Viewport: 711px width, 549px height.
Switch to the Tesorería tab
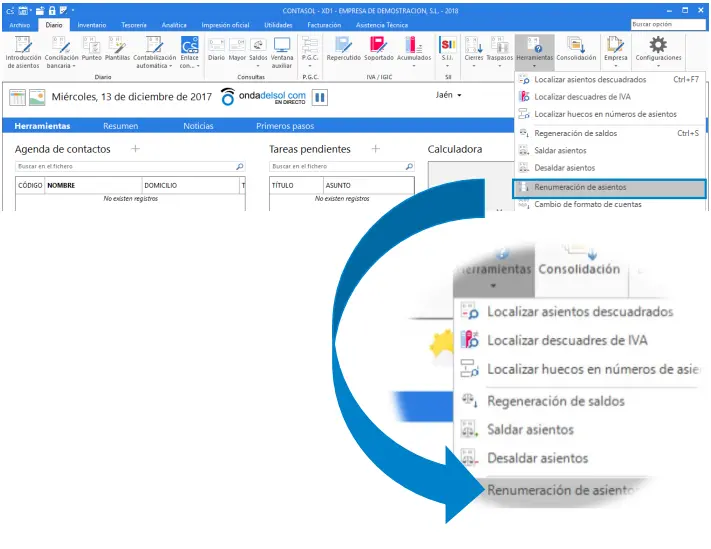[134, 25]
